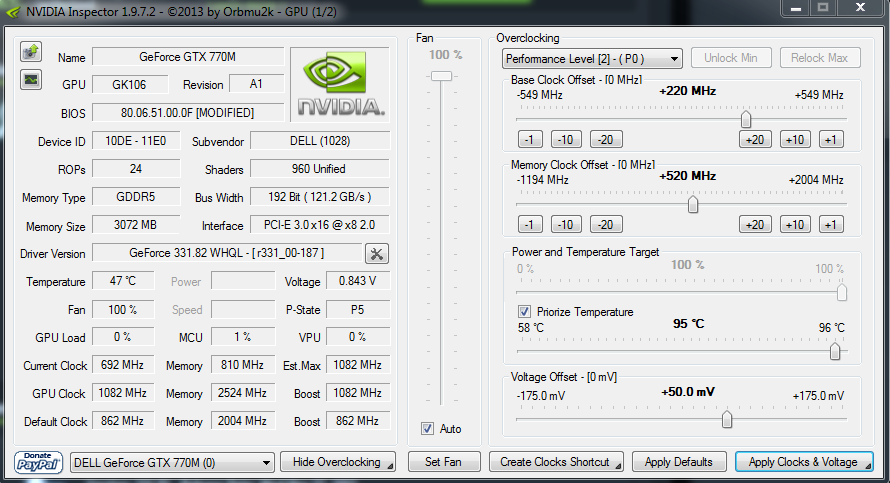Click the Power Target slider handle

842,292
